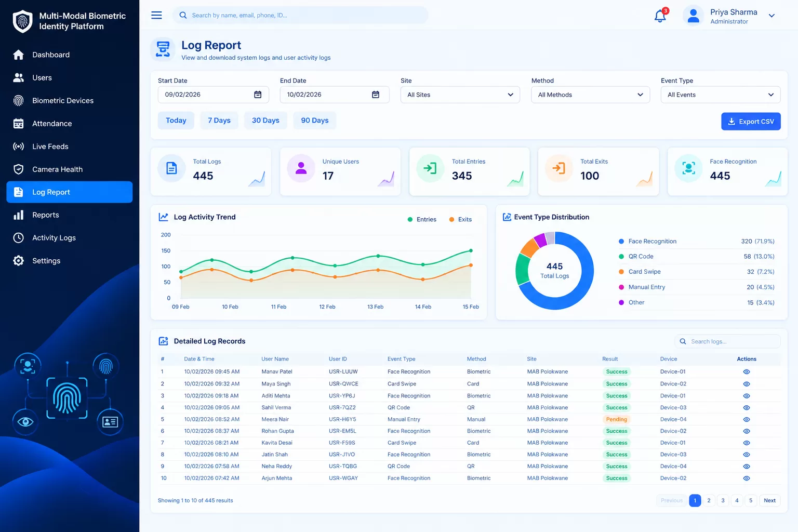The height and width of the screenshot is (532, 798).
Task: Open the End Date calendar picker icon
Action: [x=376, y=95]
